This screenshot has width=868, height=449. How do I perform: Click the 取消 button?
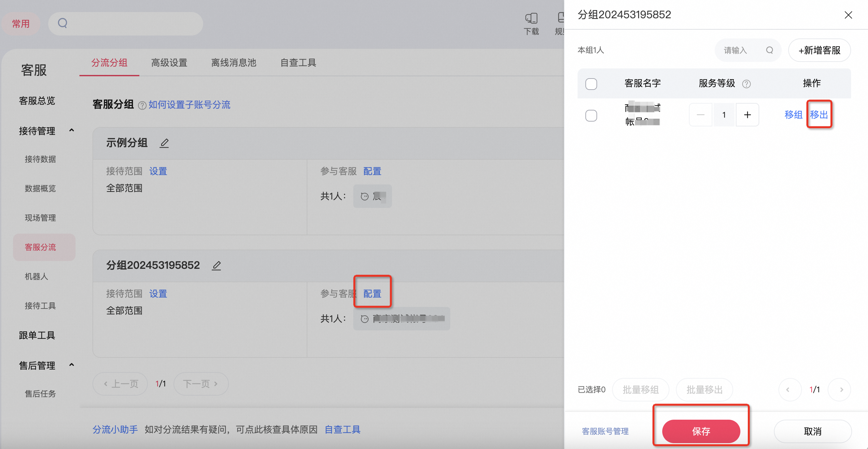[x=812, y=431]
